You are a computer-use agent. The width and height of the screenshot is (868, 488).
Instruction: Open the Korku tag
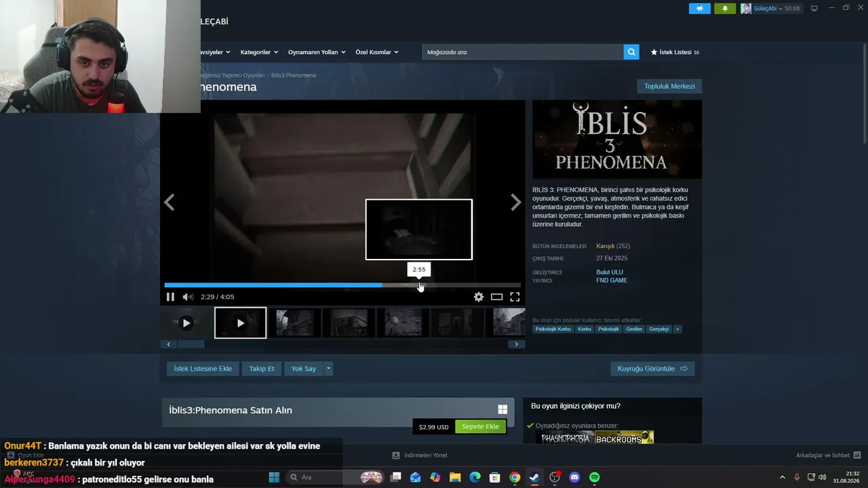(x=585, y=329)
